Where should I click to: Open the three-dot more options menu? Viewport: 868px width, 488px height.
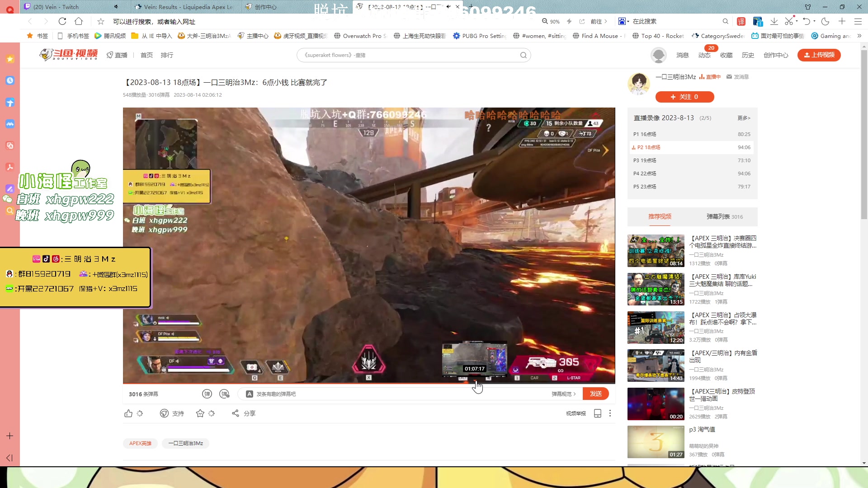(x=610, y=413)
